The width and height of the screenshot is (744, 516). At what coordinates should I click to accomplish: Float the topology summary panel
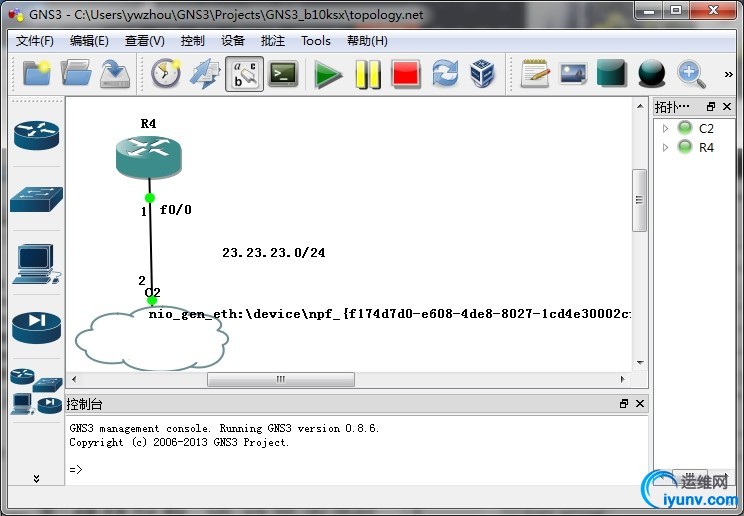[x=711, y=106]
